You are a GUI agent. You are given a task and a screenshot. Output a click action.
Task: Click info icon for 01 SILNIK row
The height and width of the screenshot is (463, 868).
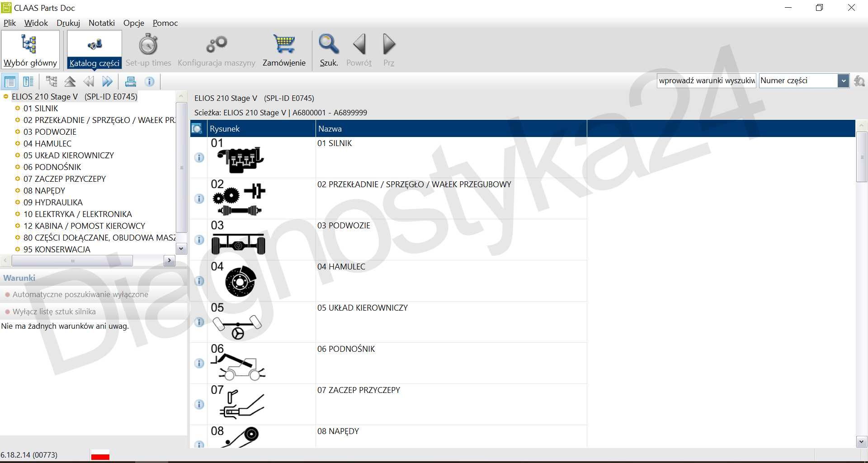(199, 157)
